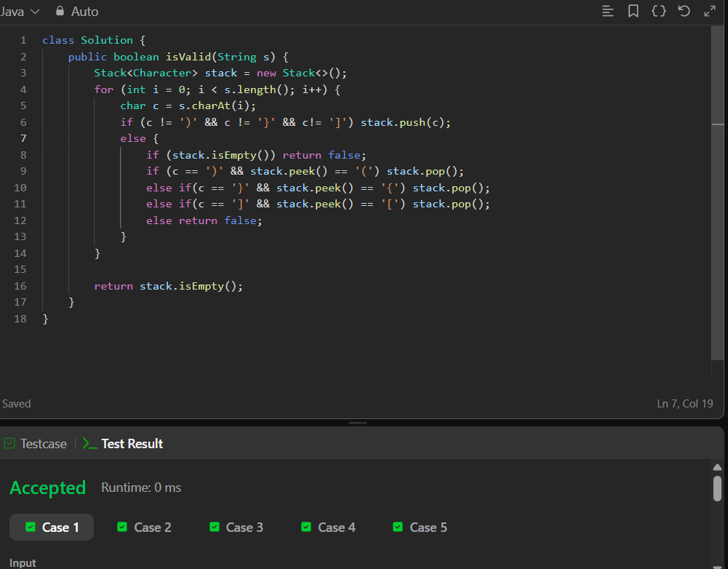
Task: Show Case 4 result
Action: [x=328, y=528]
